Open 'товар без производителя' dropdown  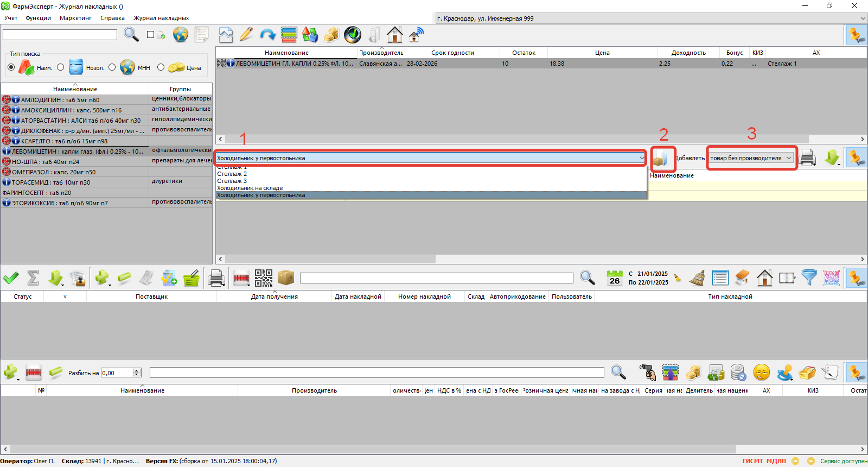click(751, 158)
